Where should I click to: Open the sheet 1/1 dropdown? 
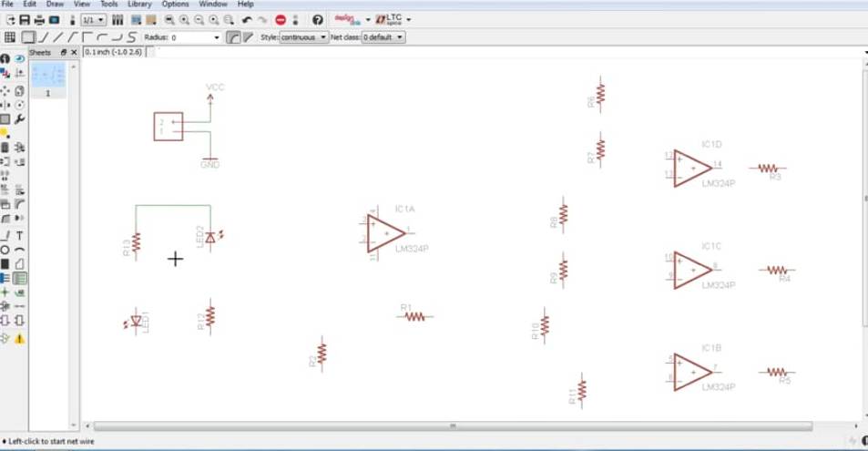coord(93,20)
